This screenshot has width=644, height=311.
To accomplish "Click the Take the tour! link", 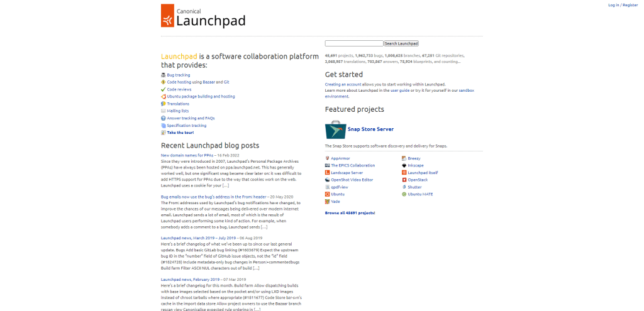I will coord(180,133).
